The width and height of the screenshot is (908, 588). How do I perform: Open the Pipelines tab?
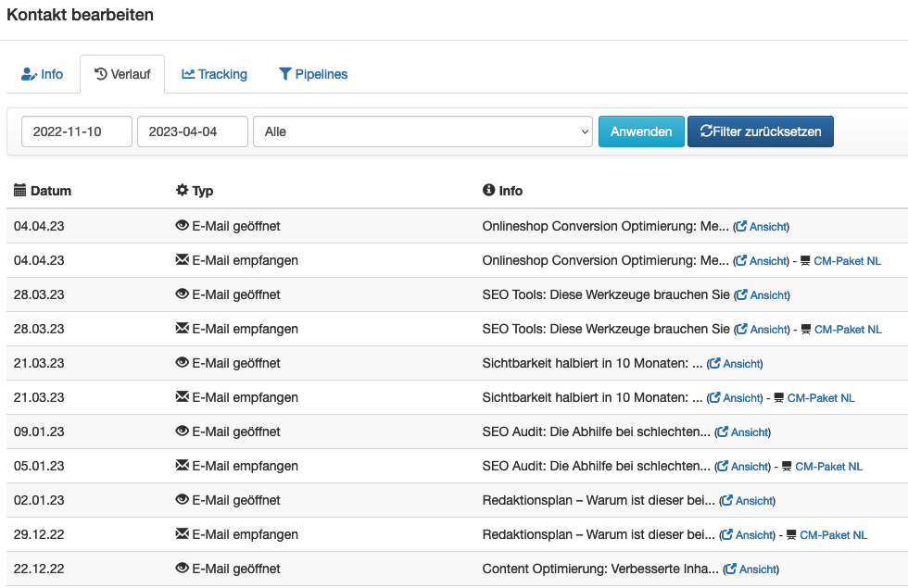pyautogui.click(x=313, y=74)
